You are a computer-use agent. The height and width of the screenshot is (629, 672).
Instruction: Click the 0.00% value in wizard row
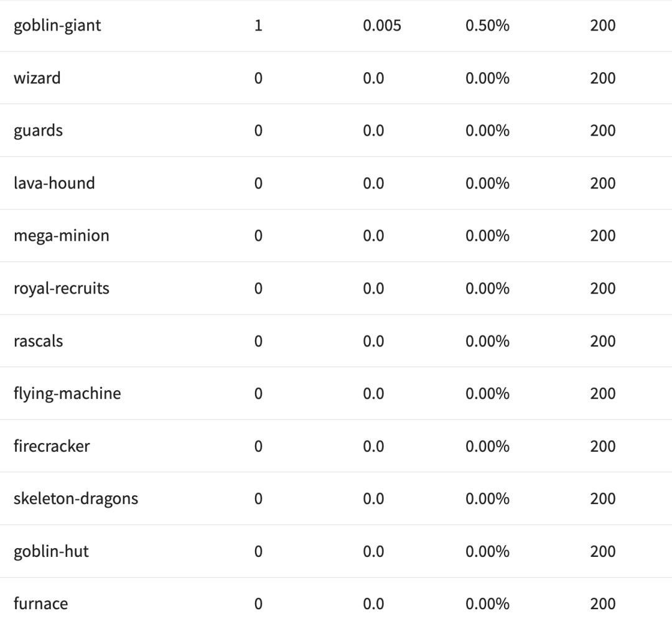487,78
